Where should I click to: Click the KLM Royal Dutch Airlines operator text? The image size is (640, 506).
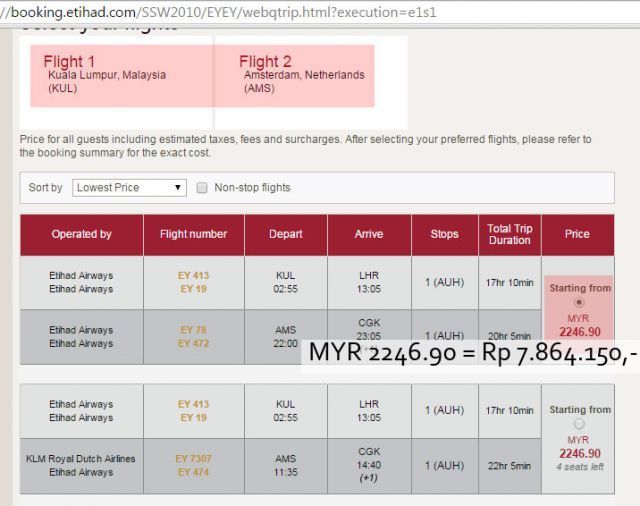[81, 459]
